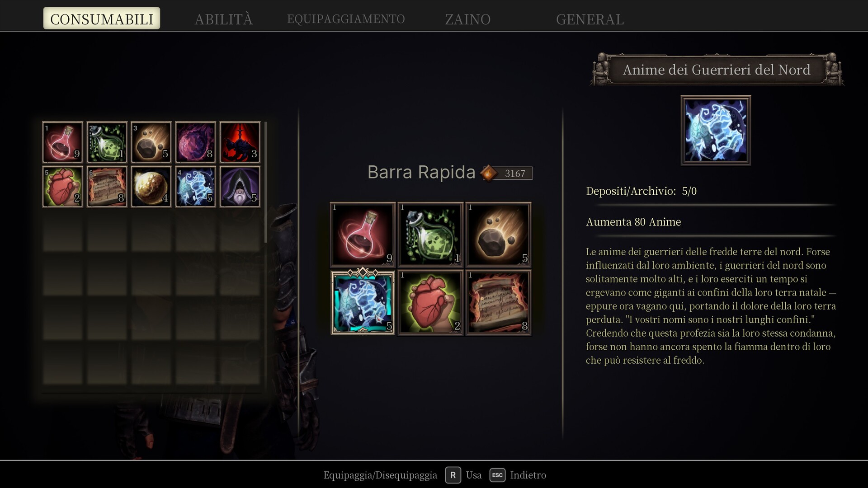868x488 pixels.
Task: Click the burning scroll in inventory grid
Action: (x=107, y=187)
